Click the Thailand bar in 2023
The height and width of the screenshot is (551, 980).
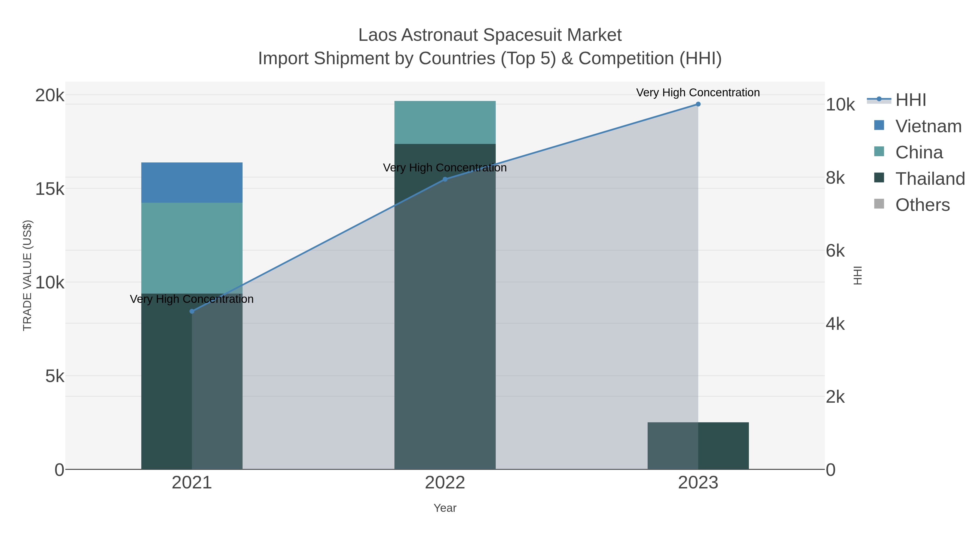pos(698,446)
